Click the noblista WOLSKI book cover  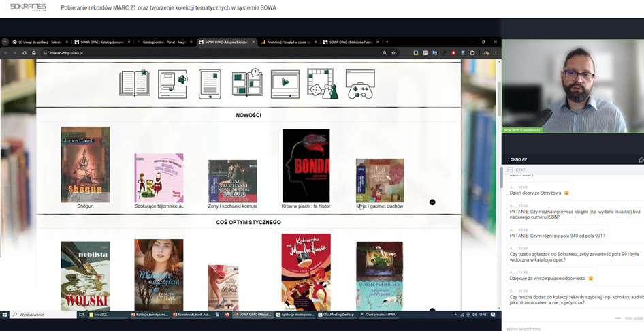click(x=85, y=276)
